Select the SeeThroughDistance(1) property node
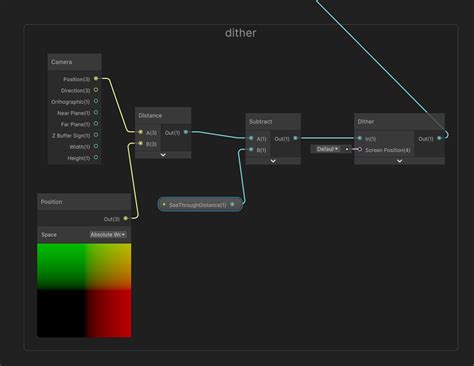 coord(200,204)
